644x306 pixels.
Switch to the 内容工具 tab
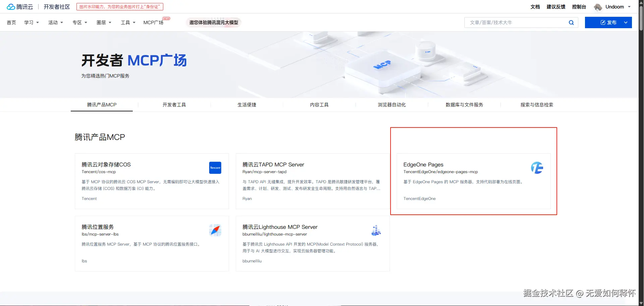coord(319,105)
